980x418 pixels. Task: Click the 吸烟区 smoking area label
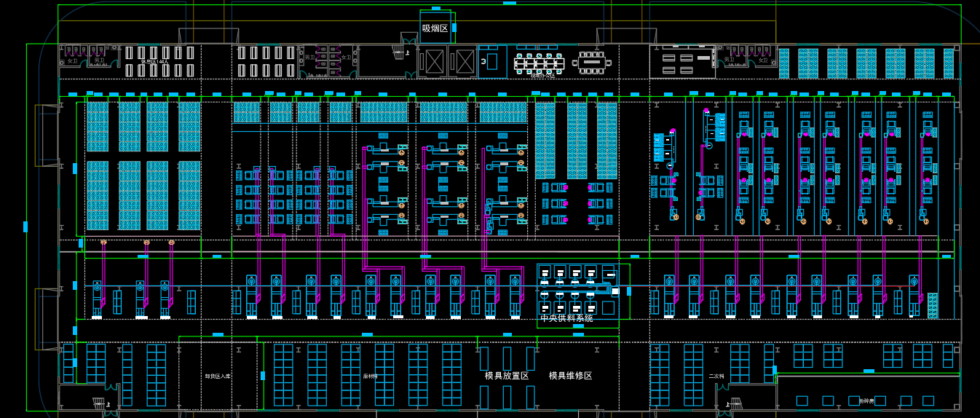435,28
